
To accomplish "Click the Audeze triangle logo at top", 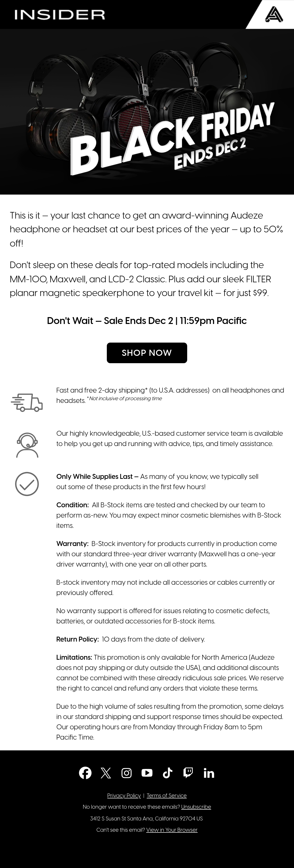I will coord(274,14).
